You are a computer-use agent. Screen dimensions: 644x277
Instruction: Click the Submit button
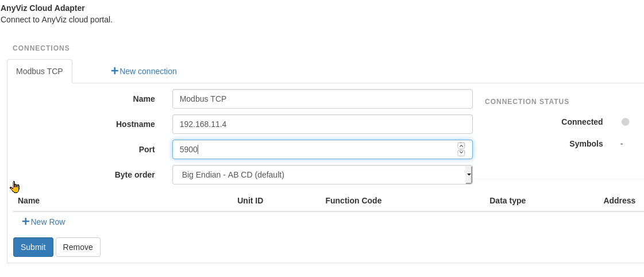point(33,247)
